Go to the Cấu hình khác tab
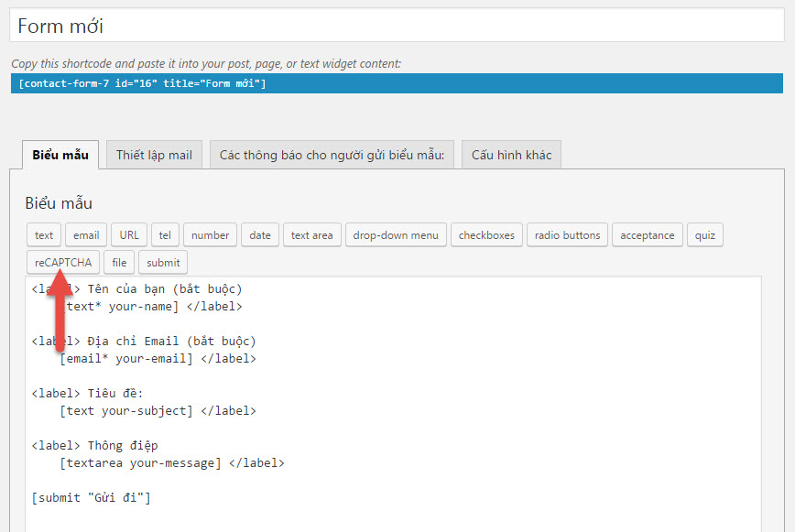795x532 pixels. tap(511, 155)
